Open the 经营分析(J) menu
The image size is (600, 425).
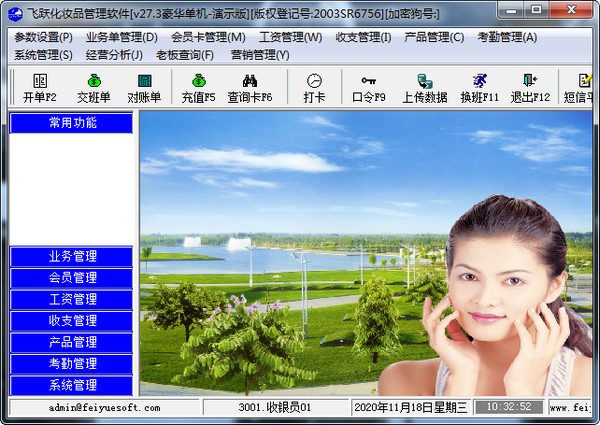pos(114,55)
